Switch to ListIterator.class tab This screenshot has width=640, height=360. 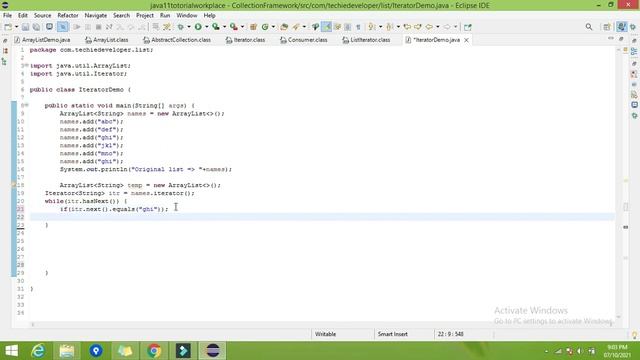coord(366,40)
